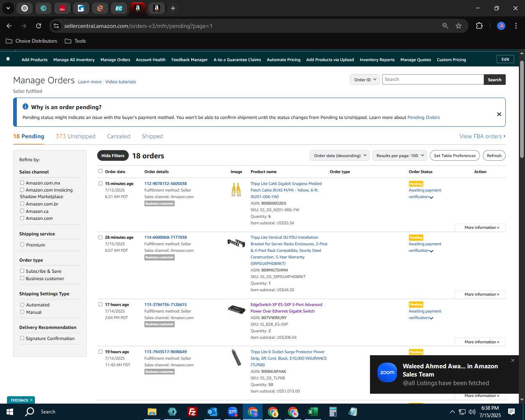525x420 pixels.
Task: Tick the select-all orders checkbox in header
Action: tap(100, 171)
